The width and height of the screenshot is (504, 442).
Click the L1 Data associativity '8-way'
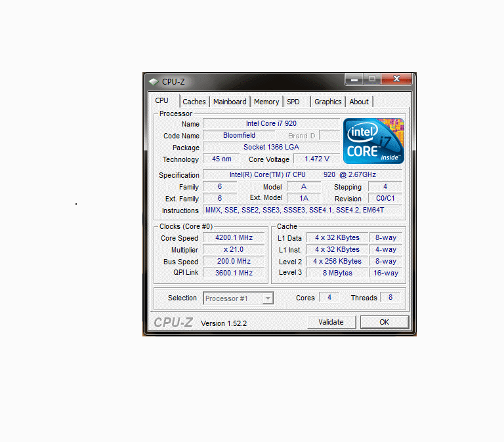[x=386, y=237]
